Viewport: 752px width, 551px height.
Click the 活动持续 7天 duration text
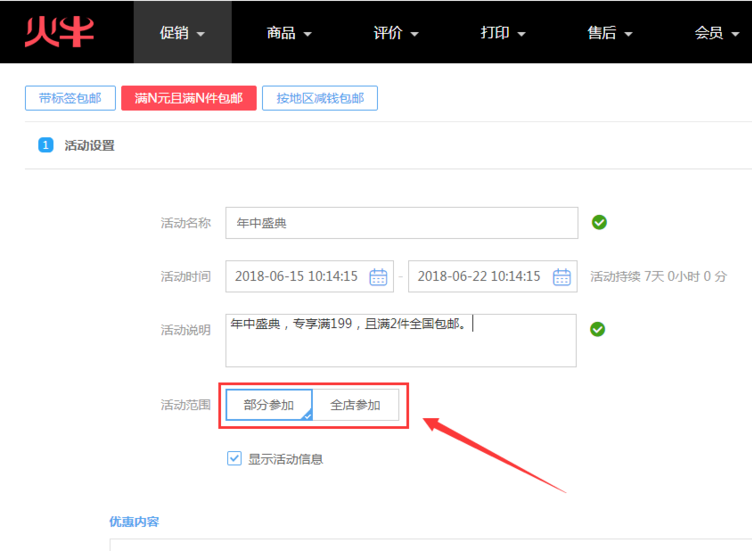coord(658,277)
